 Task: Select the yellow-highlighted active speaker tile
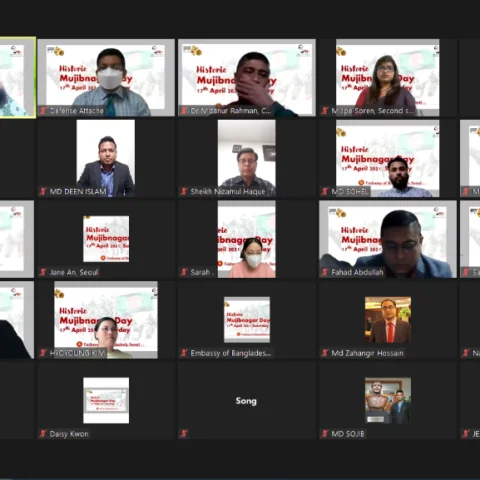[x=18, y=77]
